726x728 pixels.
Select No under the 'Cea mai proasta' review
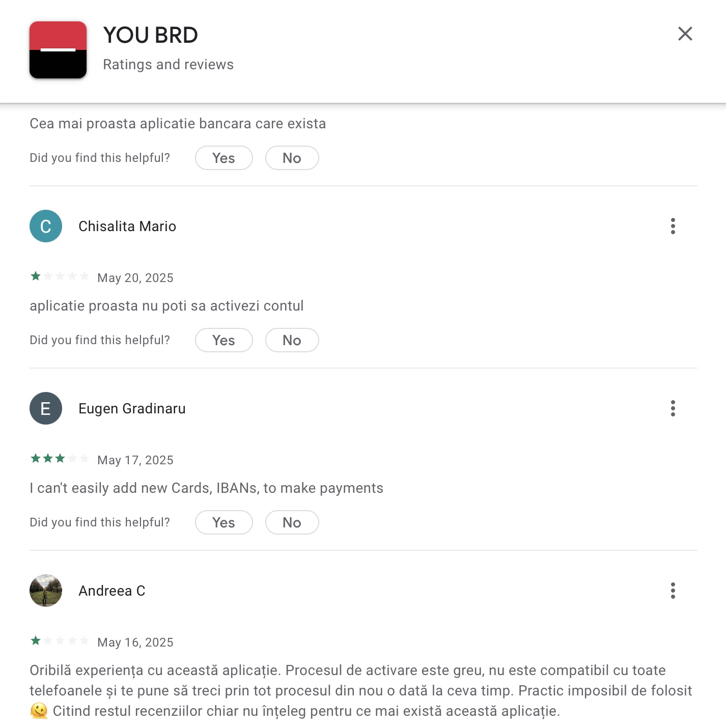point(292,158)
